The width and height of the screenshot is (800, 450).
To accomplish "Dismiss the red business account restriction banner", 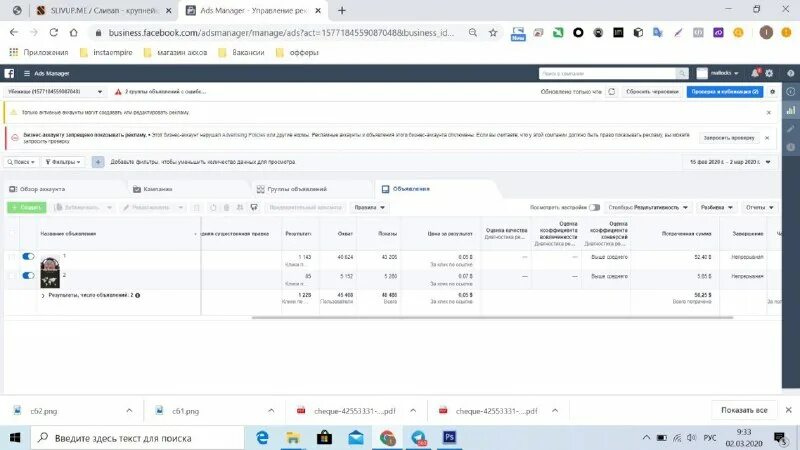I will coord(767,138).
